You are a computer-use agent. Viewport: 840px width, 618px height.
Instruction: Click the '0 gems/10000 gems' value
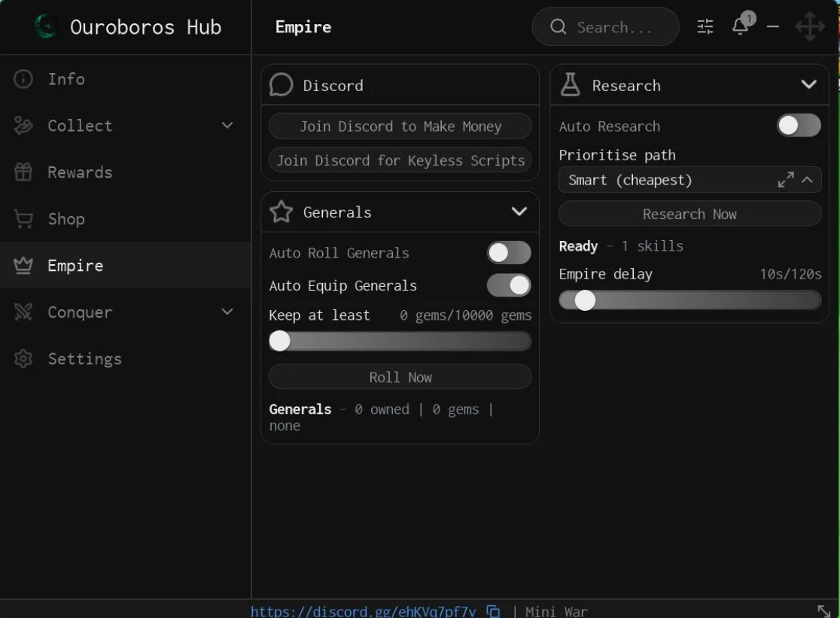tap(465, 315)
